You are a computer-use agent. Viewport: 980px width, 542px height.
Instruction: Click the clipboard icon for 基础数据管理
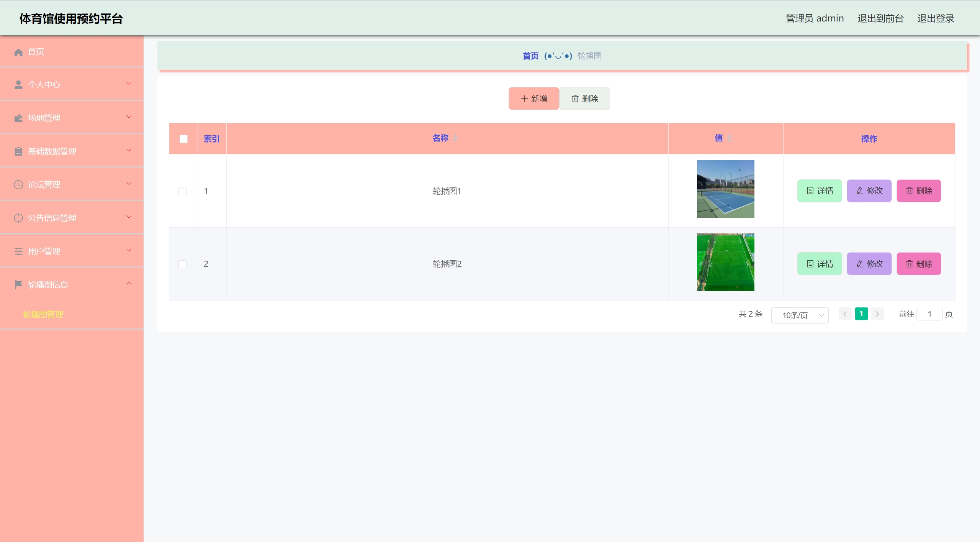[18, 151]
